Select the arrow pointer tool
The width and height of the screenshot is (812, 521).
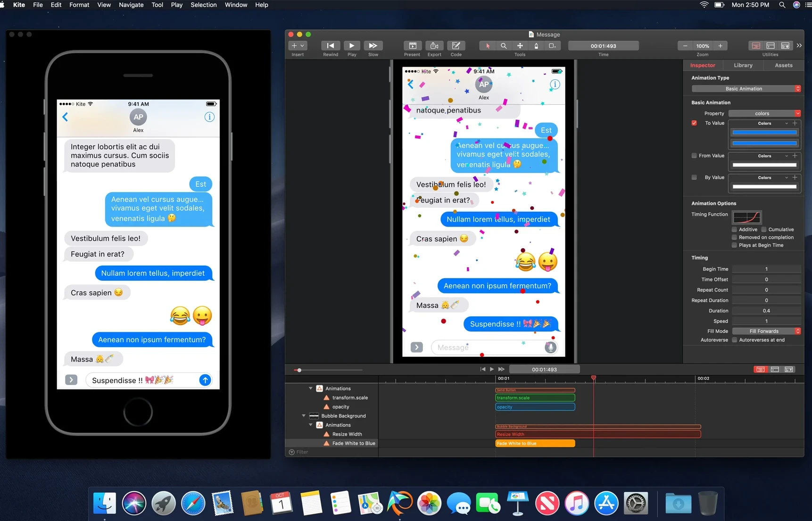pyautogui.click(x=488, y=46)
